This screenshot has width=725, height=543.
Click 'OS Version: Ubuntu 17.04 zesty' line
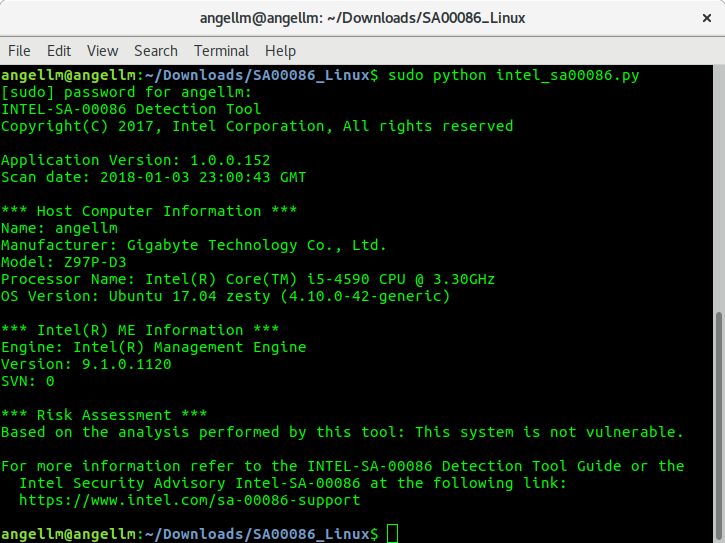(x=226, y=296)
